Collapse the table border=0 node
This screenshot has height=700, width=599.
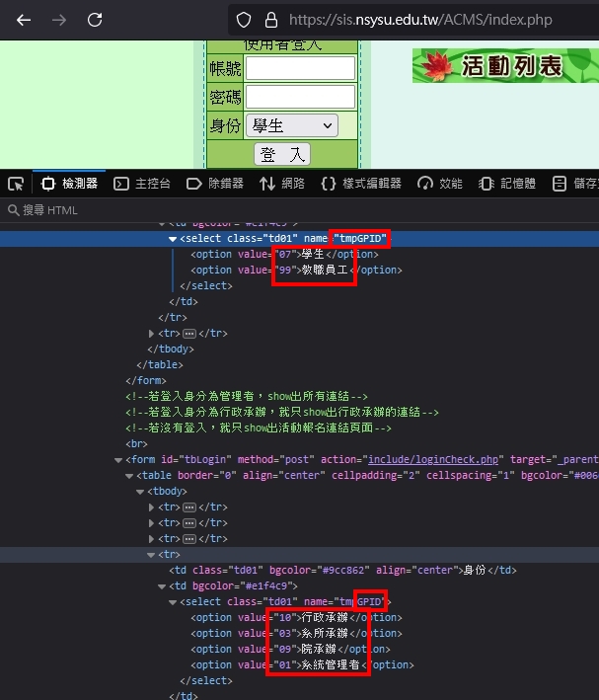tap(129, 476)
